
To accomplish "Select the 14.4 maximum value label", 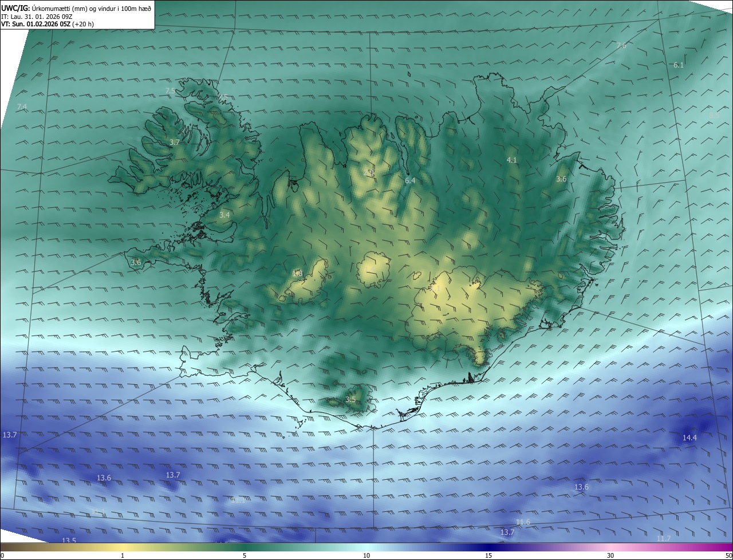I will (689, 438).
